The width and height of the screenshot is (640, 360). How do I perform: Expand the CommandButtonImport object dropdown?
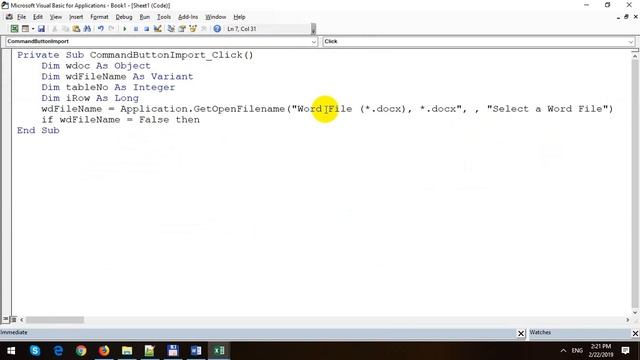tap(313, 42)
